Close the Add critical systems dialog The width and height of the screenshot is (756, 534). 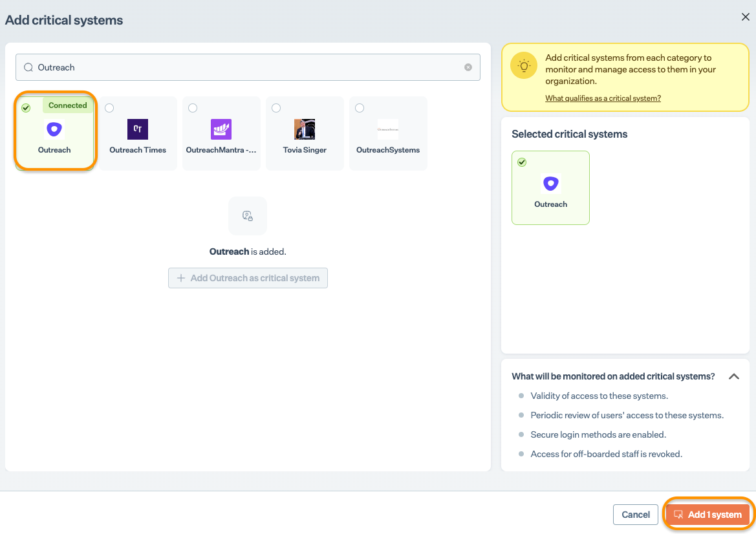click(x=745, y=17)
